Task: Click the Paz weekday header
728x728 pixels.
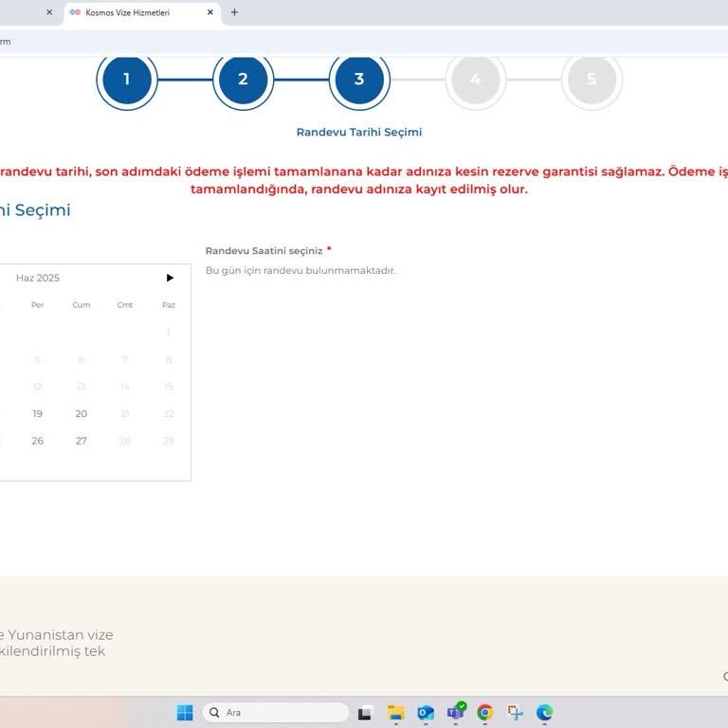Action: click(169, 305)
